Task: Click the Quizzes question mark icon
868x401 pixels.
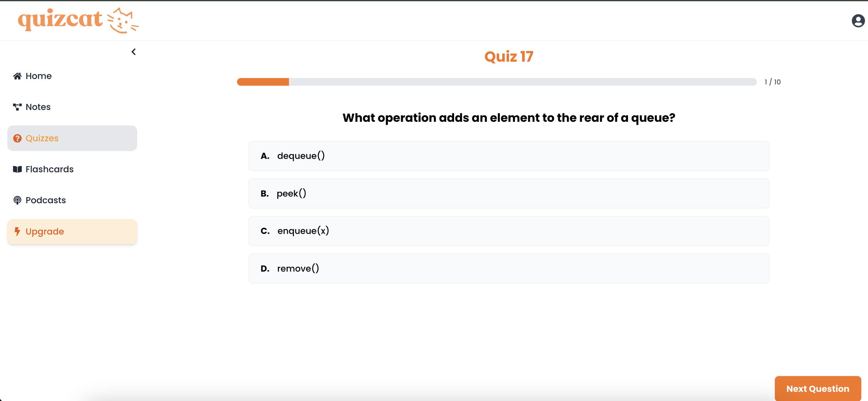Action: pyautogui.click(x=17, y=138)
